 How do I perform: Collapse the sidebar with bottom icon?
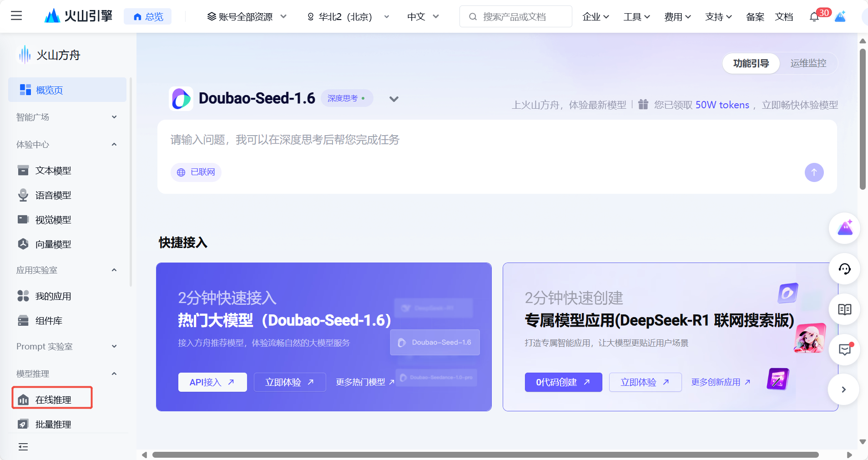coord(23,447)
